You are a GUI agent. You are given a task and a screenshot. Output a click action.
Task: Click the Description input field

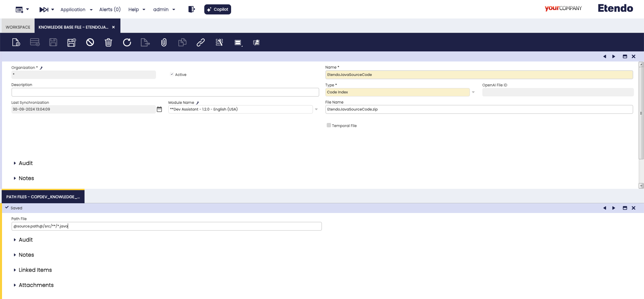[x=165, y=92]
